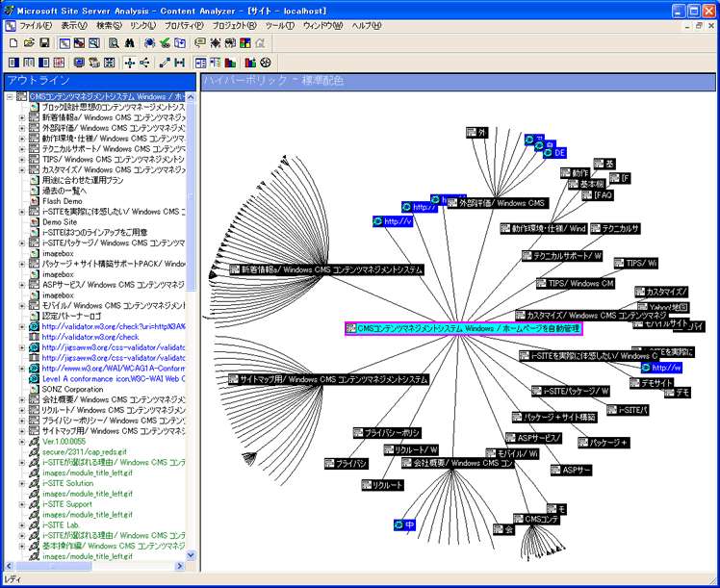
Task: Click the document icon left of ファイル menu
Action: 10,26
